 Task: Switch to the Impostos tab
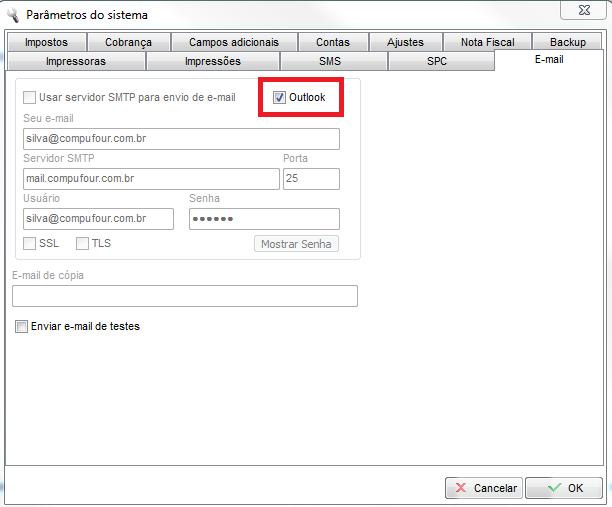(x=46, y=42)
